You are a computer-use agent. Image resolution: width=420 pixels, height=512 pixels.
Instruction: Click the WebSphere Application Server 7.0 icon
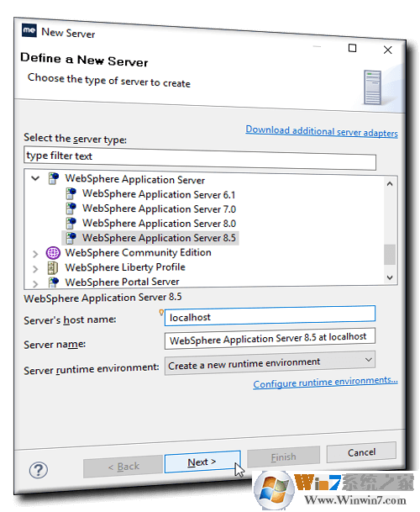tap(71, 208)
